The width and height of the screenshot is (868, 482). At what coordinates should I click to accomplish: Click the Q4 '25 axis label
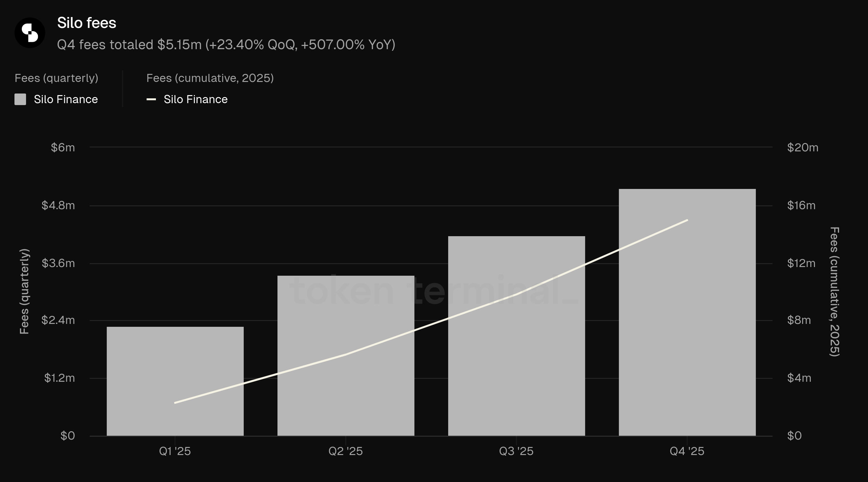687,451
